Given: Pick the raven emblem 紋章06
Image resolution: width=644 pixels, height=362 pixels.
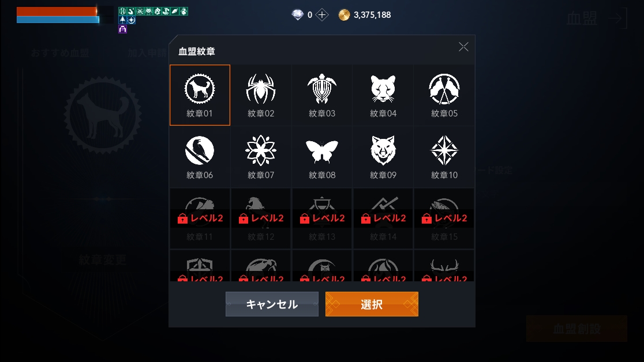Looking at the screenshot, I should click(x=200, y=157).
